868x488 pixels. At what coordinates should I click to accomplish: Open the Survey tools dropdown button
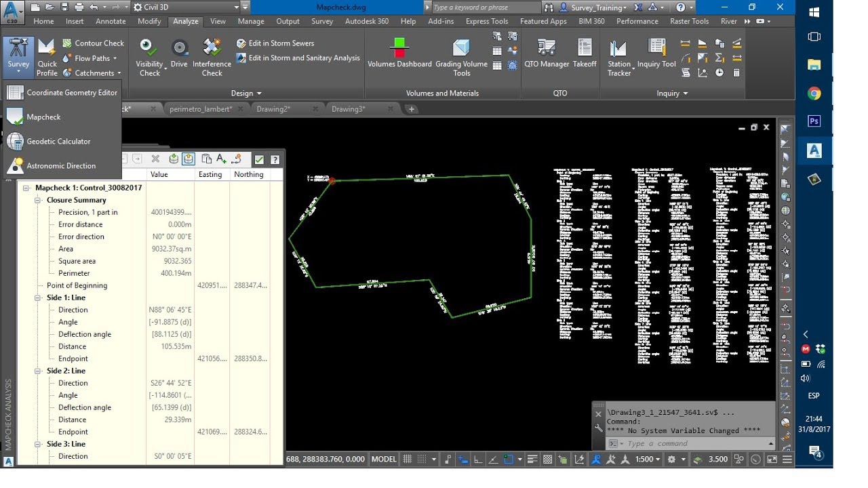click(x=18, y=56)
